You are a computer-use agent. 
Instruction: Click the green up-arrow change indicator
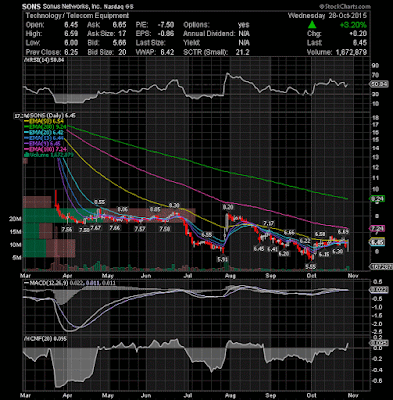click(x=312, y=25)
